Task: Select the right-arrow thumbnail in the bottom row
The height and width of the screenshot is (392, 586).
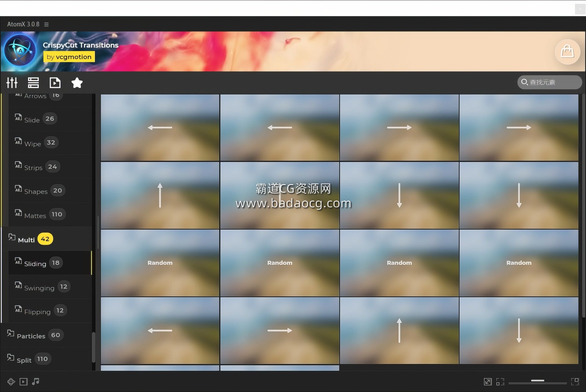Action: coord(280,330)
